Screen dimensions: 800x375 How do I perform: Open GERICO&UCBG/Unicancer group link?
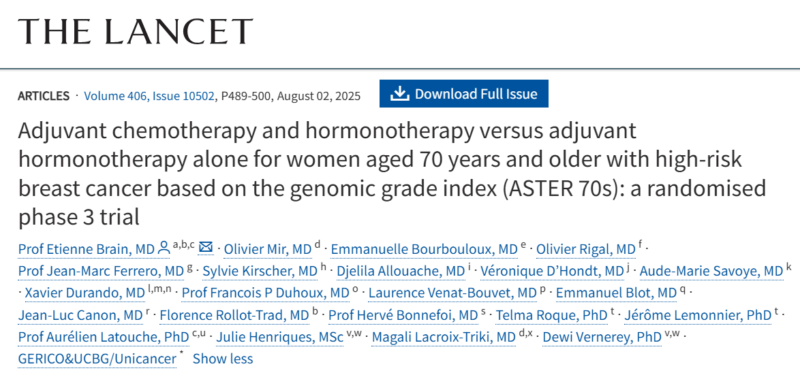pyautogui.click(x=97, y=359)
